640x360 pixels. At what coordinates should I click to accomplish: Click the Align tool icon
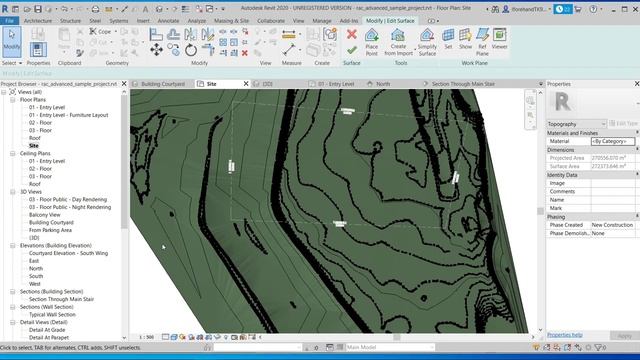coord(156,35)
